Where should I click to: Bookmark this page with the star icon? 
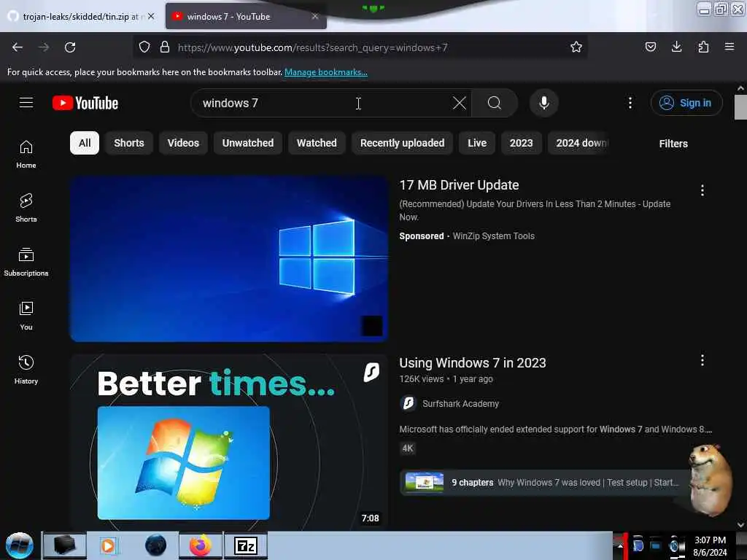576,47
